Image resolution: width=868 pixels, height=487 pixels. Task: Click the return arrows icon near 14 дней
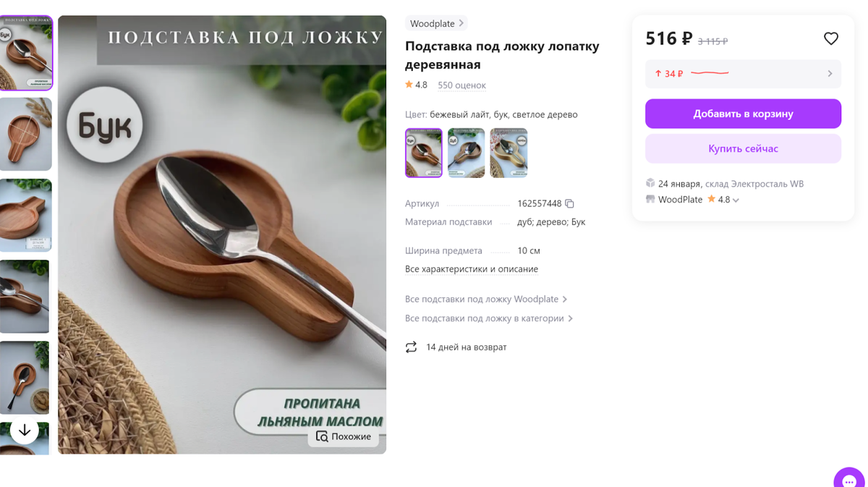click(x=412, y=347)
